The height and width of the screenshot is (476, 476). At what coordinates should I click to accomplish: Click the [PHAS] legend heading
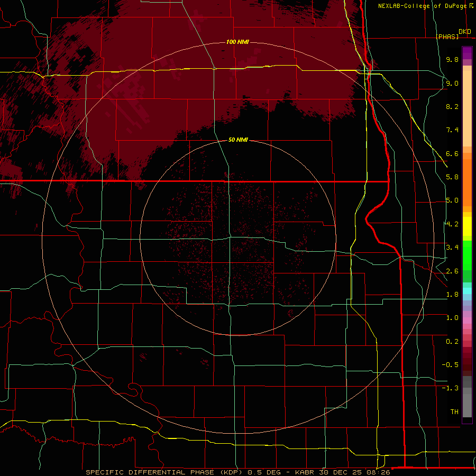point(447,36)
